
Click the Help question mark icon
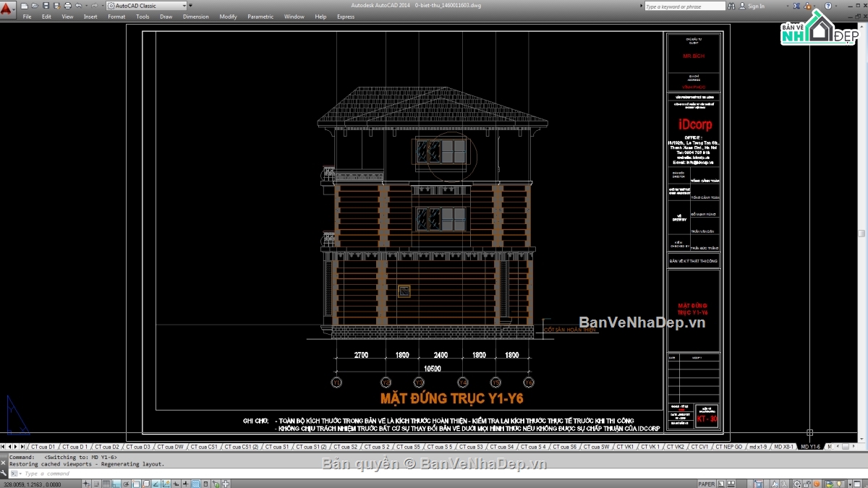pyautogui.click(x=827, y=6)
